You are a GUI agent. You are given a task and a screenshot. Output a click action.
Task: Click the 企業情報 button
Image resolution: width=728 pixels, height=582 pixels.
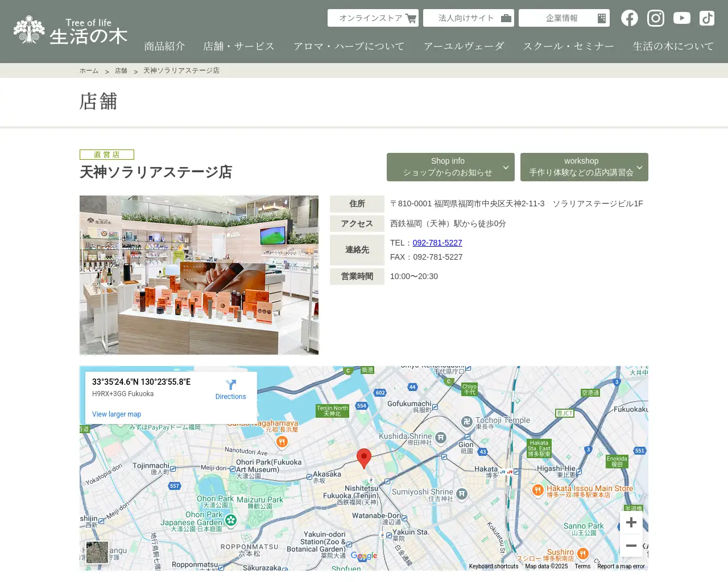564,18
